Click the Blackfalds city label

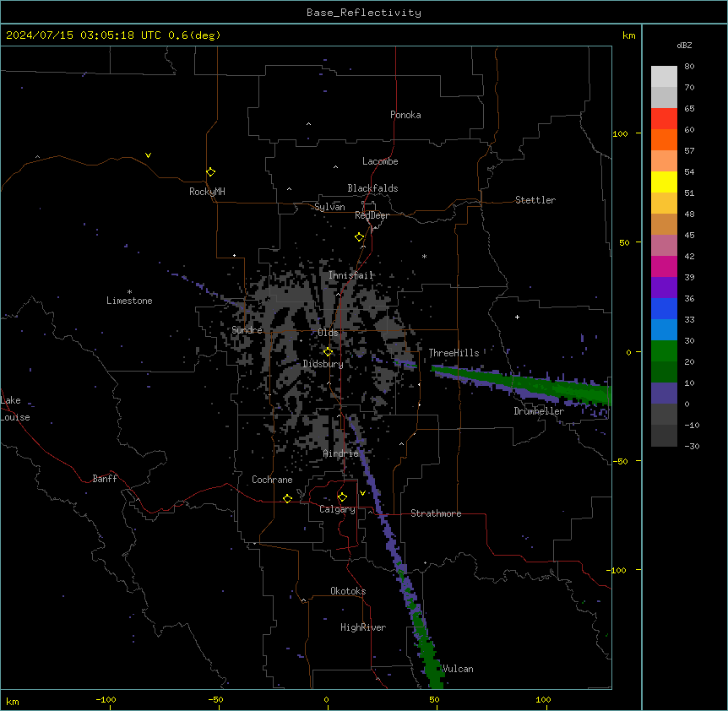click(x=372, y=188)
